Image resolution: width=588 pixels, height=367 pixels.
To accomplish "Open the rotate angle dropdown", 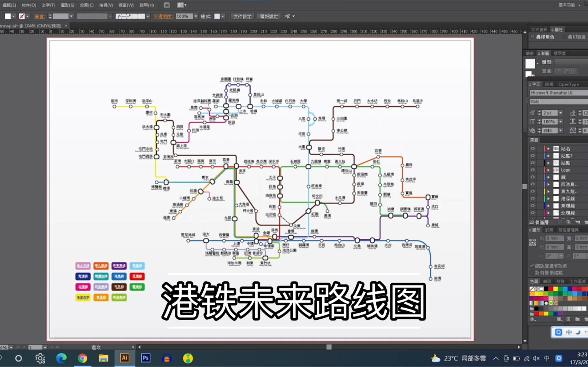I will pos(561,256).
